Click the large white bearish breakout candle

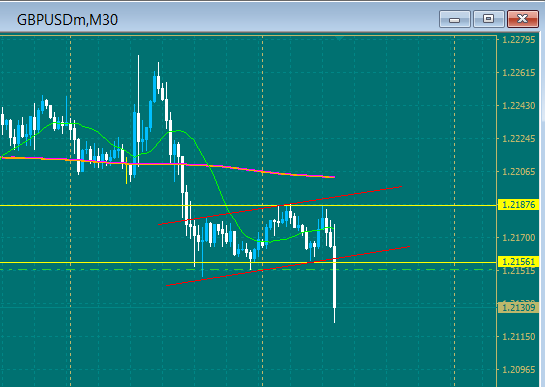click(334, 276)
